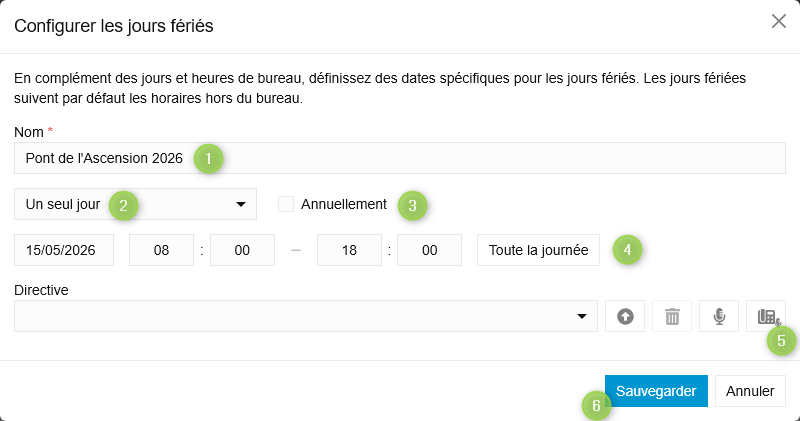Expand the Directive dropdown list
The width and height of the screenshot is (800, 421).
[x=305, y=316]
